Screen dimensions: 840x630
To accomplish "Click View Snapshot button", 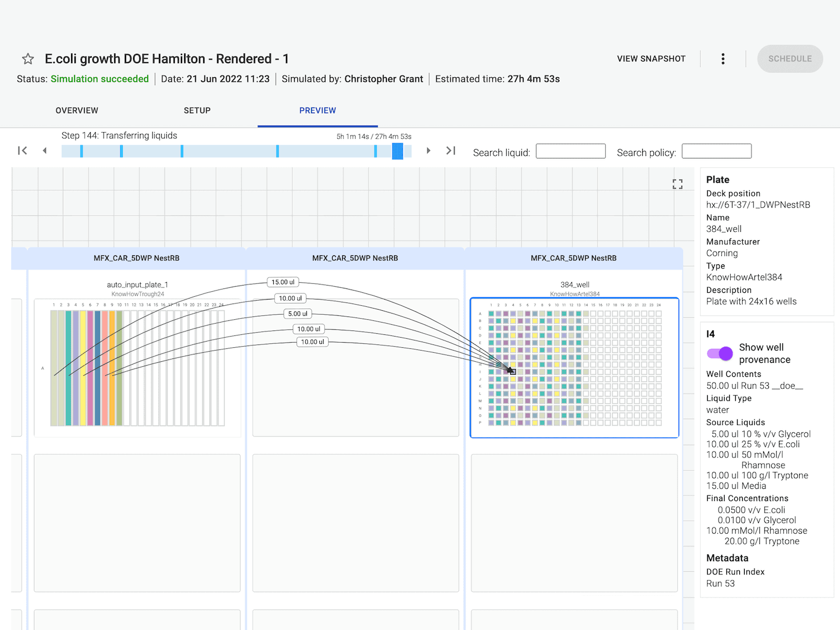I will (x=651, y=59).
